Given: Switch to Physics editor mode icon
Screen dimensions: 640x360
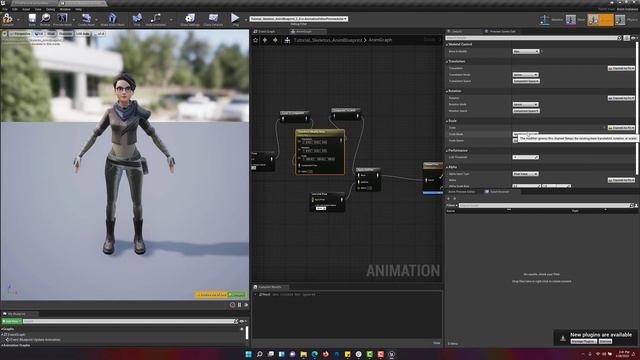Looking at the screenshot, I should (620, 19).
